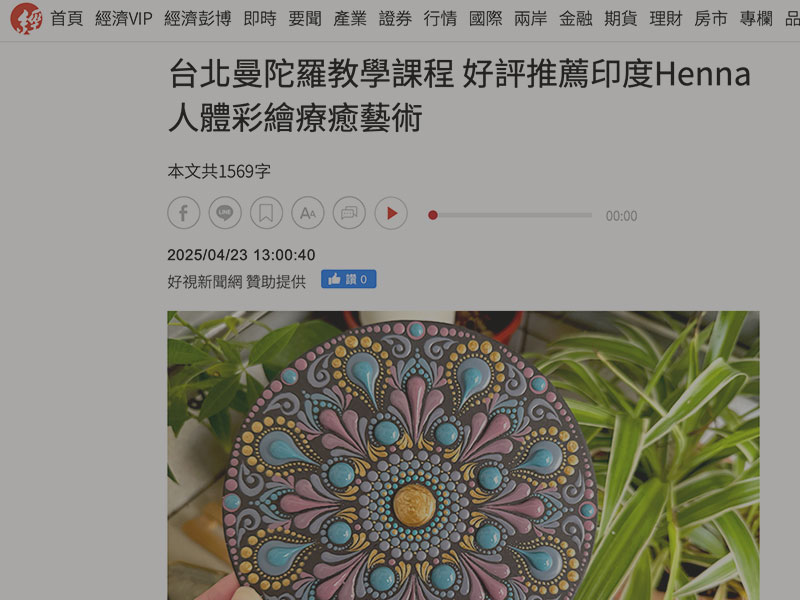Image resolution: width=800 pixels, height=600 pixels.
Task: Open 首頁 in navigation bar
Action: pyautogui.click(x=67, y=19)
